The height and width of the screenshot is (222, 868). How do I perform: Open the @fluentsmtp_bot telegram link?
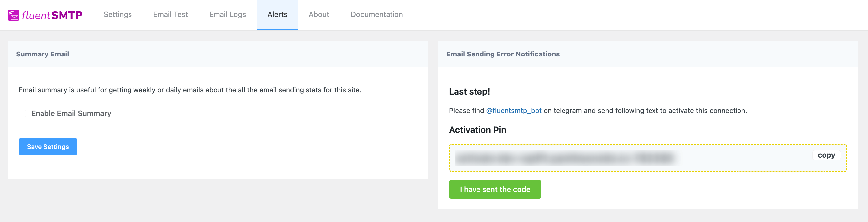(513, 111)
